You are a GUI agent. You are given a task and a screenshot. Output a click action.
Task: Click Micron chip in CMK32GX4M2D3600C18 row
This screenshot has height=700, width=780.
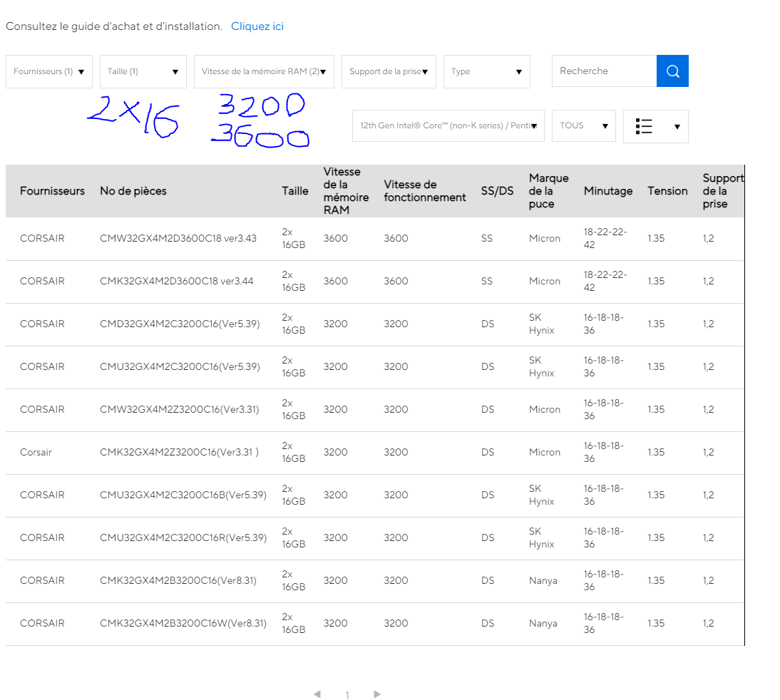(545, 281)
